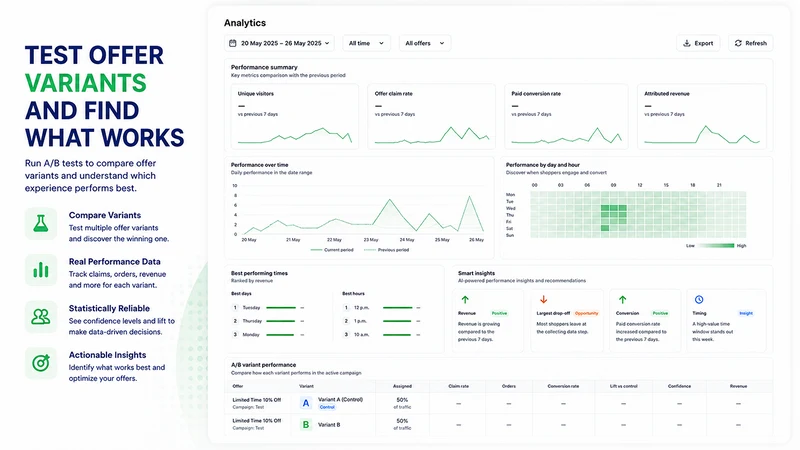This screenshot has width=800, height=450.
Task: Click the Confidence column header
Action: [x=679, y=386]
